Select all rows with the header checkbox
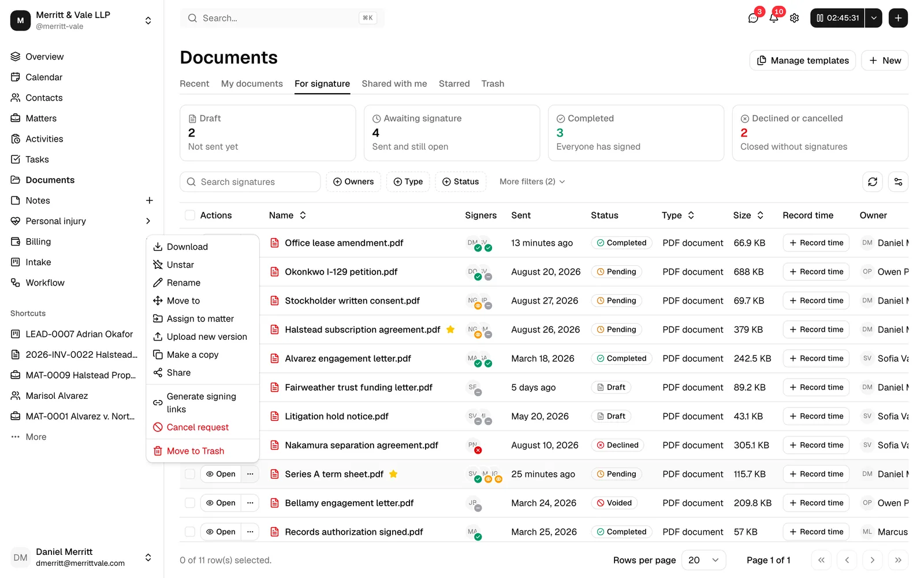The width and height of the screenshot is (924, 578). [189, 215]
